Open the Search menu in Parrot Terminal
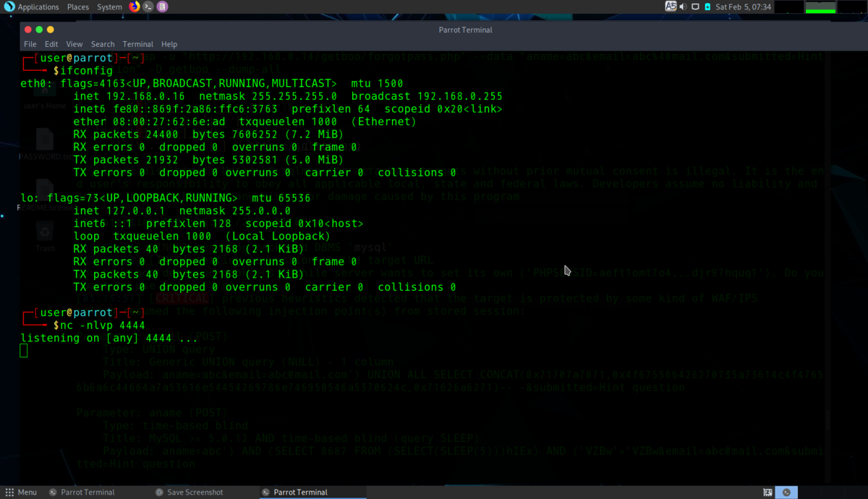868x499 pixels. tap(103, 44)
